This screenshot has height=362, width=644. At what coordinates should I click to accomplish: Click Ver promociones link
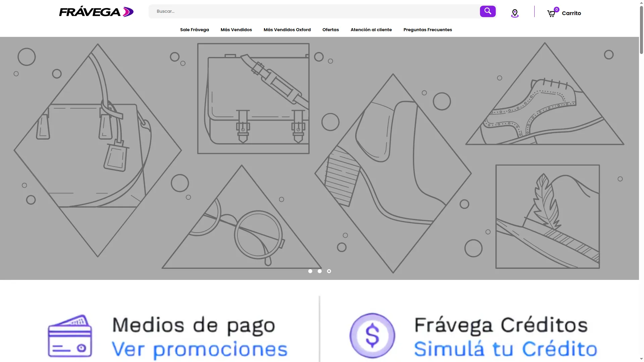(200, 350)
